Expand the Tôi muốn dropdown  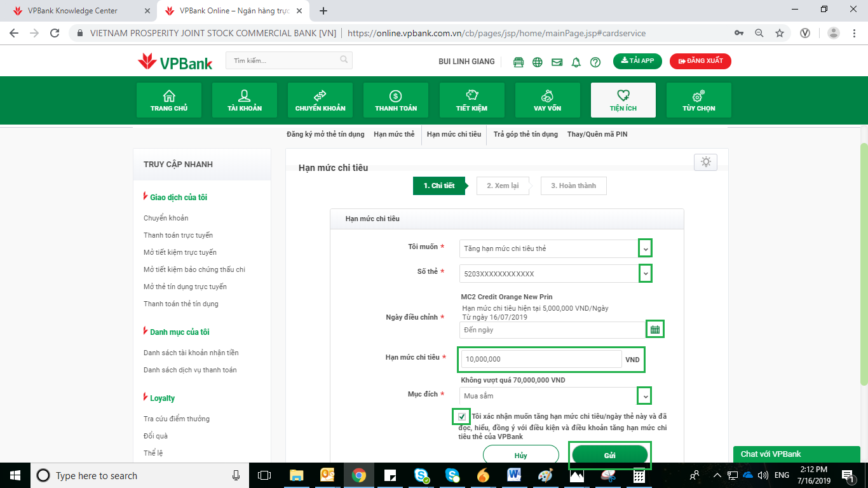645,248
